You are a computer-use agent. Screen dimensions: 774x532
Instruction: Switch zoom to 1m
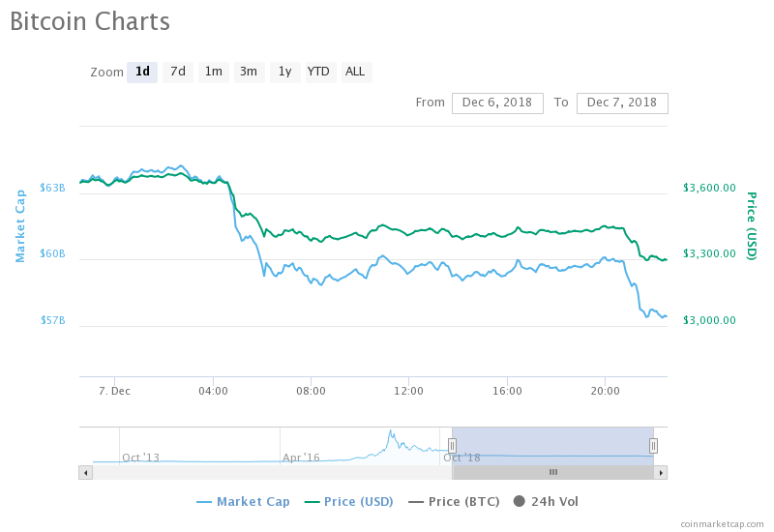(x=214, y=72)
